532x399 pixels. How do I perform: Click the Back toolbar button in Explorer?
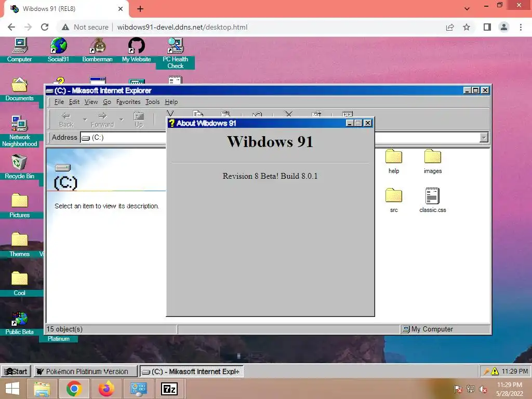tap(66, 120)
